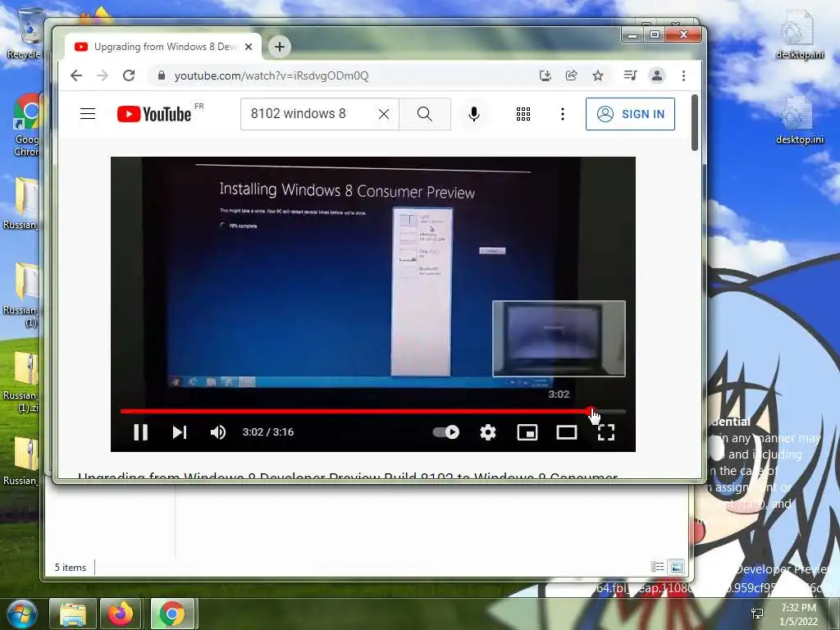Open the media controls icon in Chrome toolbar

[631, 75]
